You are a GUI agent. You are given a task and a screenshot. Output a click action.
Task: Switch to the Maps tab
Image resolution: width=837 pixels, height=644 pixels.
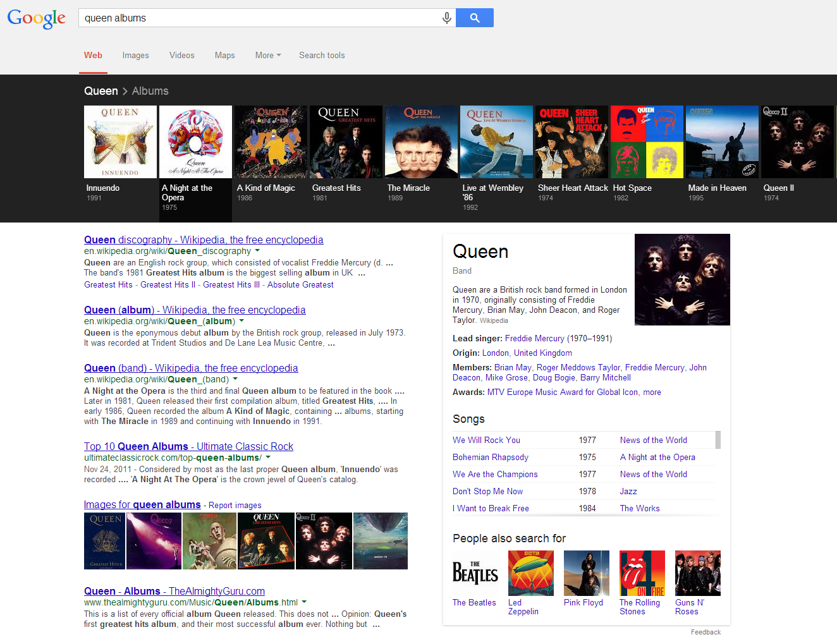[x=224, y=56]
